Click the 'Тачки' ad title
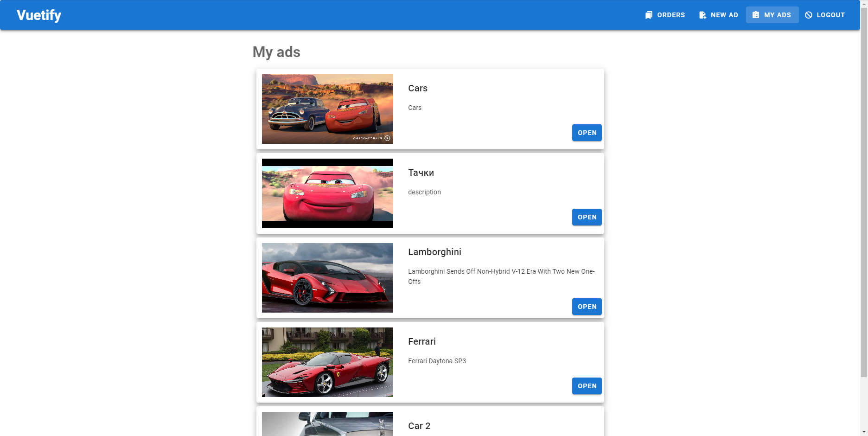Image resolution: width=868 pixels, height=436 pixels. point(421,173)
